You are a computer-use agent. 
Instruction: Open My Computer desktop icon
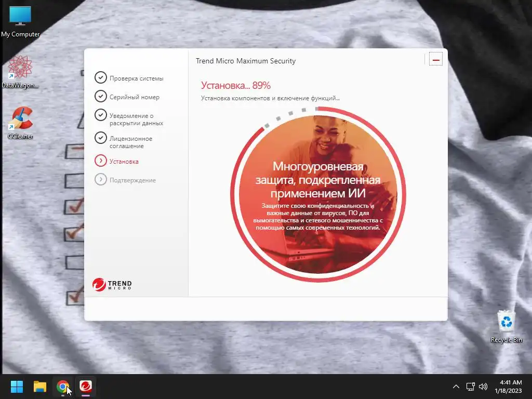pyautogui.click(x=20, y=21)
